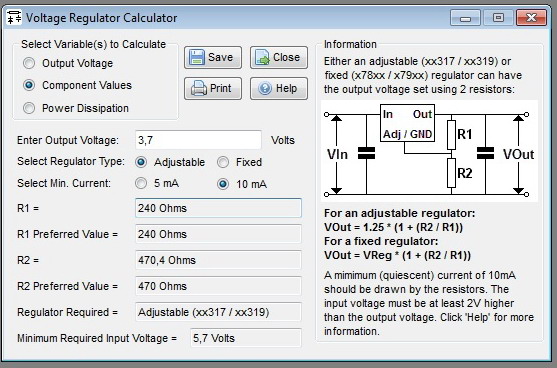
Task: Choose the Adjustable regulator type
Action: coord(141,162)
